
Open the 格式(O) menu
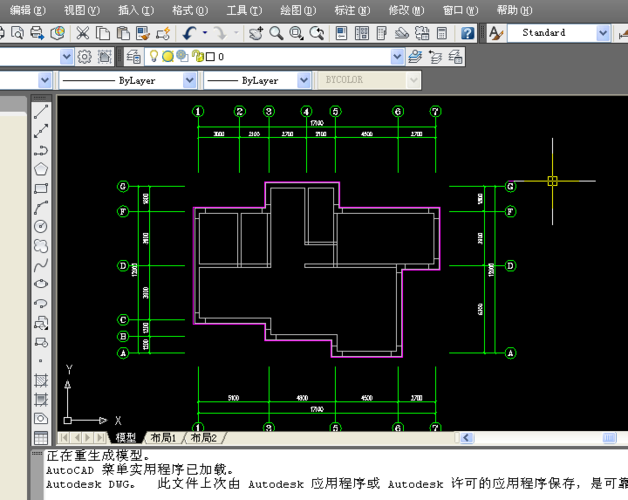(x=190, y=10)
